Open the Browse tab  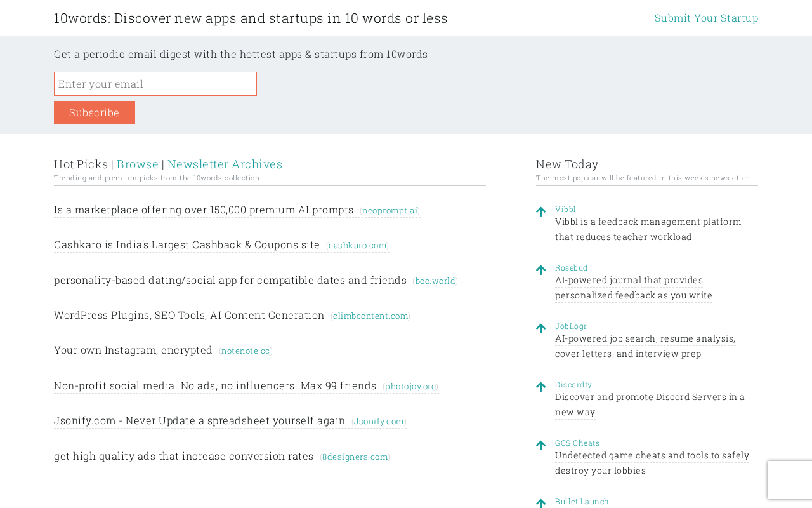point(138,164)
